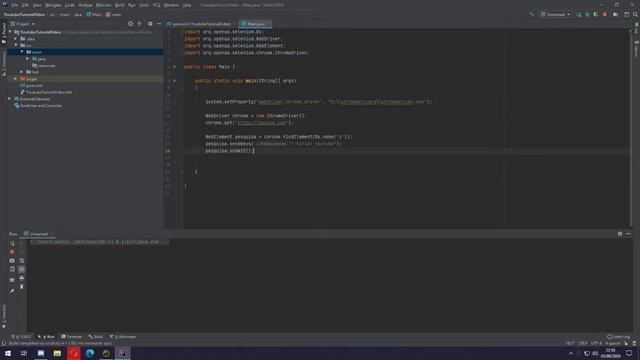Click the build project hammer icon

point(531,14)
